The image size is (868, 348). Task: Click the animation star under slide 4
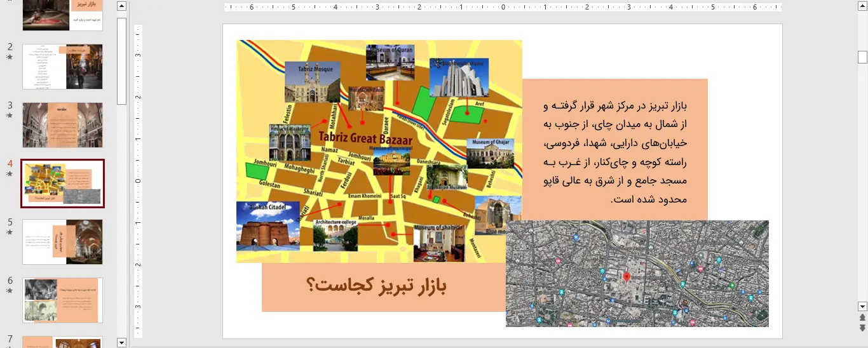click(x=10, y=173)
